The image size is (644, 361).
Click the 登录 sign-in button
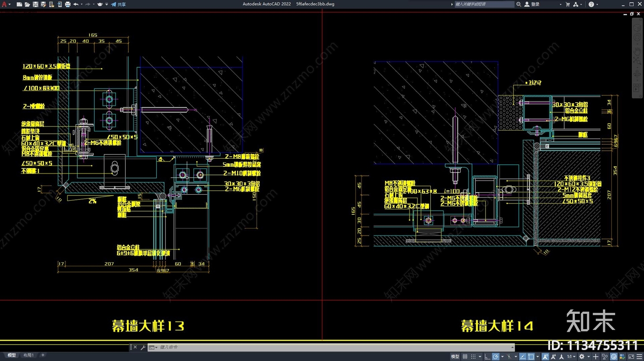[x=532, y=4]
